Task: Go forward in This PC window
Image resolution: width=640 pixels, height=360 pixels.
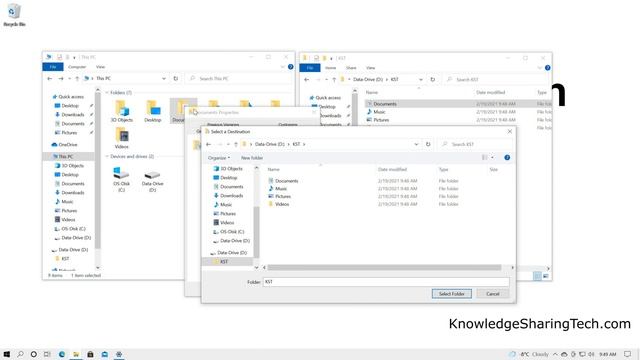Action: [x=60, y=78]
